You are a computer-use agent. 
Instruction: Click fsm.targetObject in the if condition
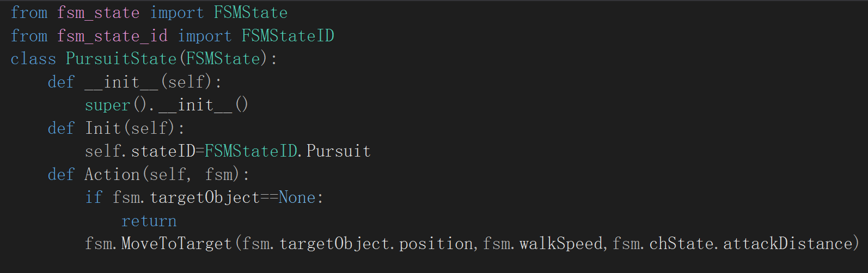(186, 197)
